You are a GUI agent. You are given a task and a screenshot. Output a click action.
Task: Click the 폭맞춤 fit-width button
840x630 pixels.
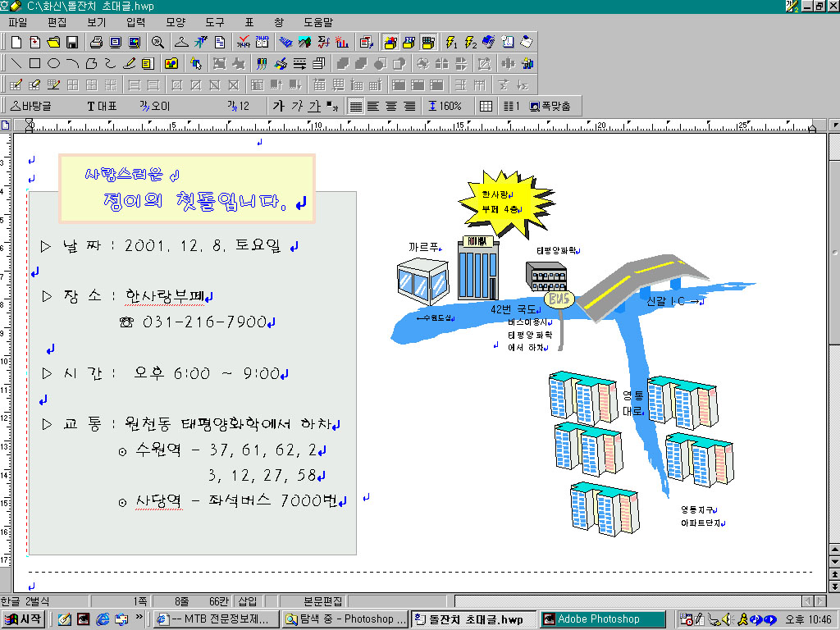point(550,106)
